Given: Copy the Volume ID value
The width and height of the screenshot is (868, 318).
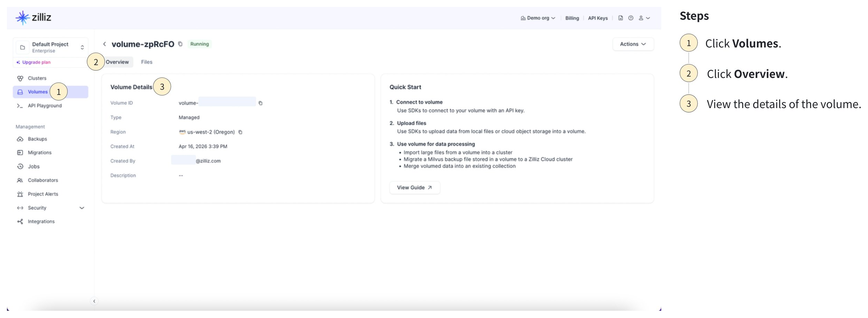Looking at the screenshot, I should (x=261, y=103).
